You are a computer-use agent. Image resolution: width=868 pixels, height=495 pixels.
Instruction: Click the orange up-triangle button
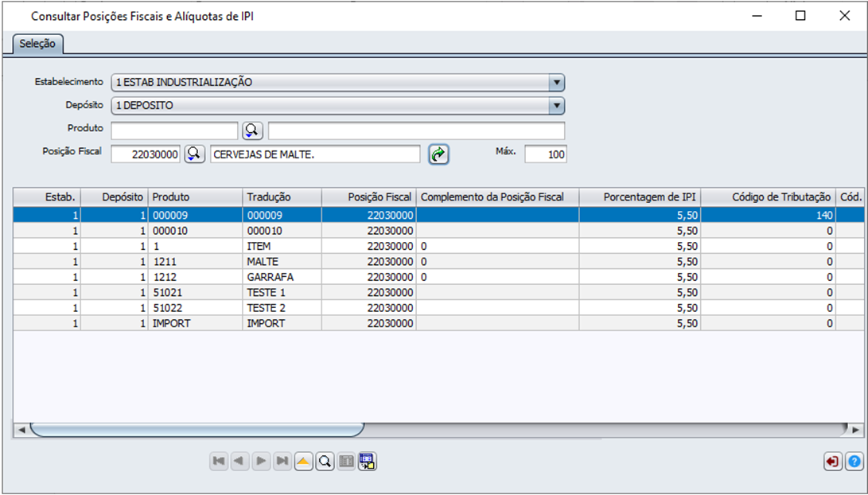coord(303,462)
